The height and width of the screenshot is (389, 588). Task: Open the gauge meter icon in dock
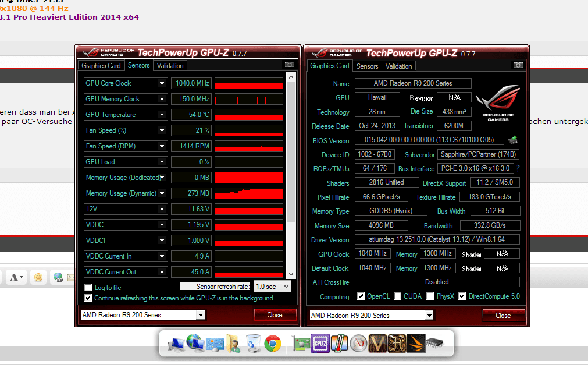pyautogui.click(x=358, y=344)
